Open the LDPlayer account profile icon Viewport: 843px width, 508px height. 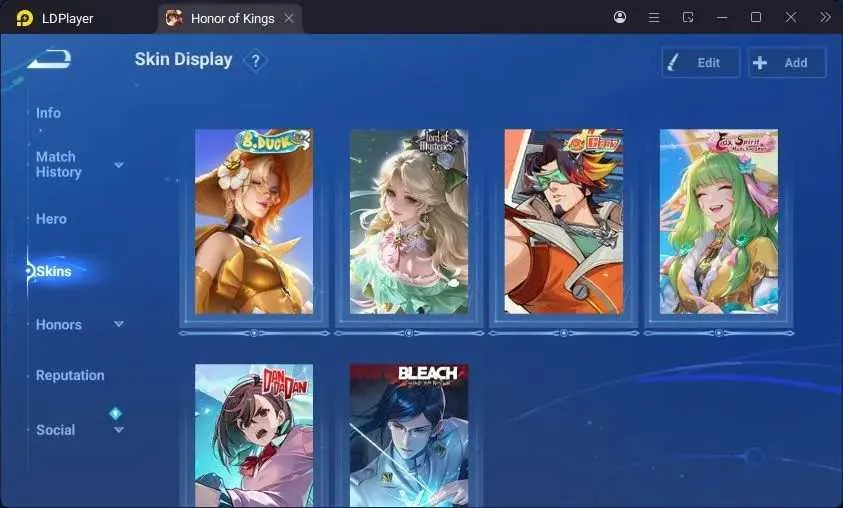pos(620,17)
